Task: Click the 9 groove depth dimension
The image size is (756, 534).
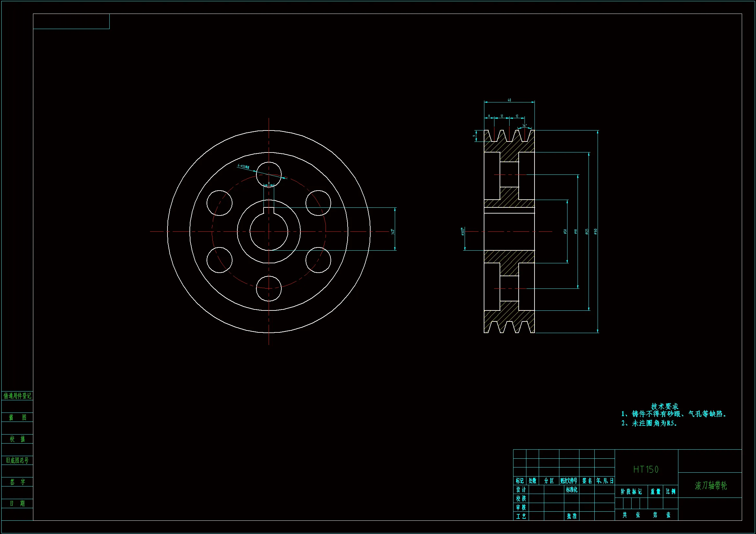Action: [474, 136]
